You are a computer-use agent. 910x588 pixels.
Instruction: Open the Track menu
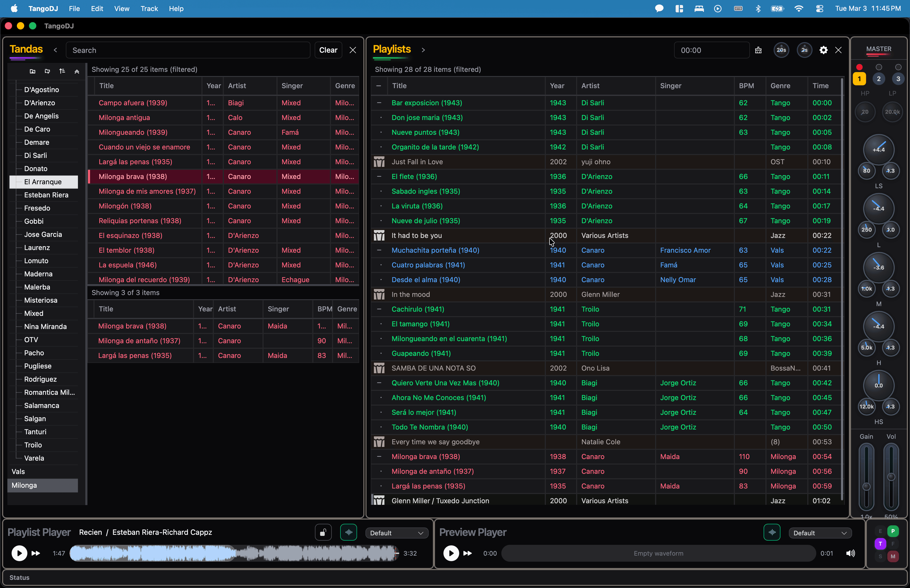tap(149, 8)
